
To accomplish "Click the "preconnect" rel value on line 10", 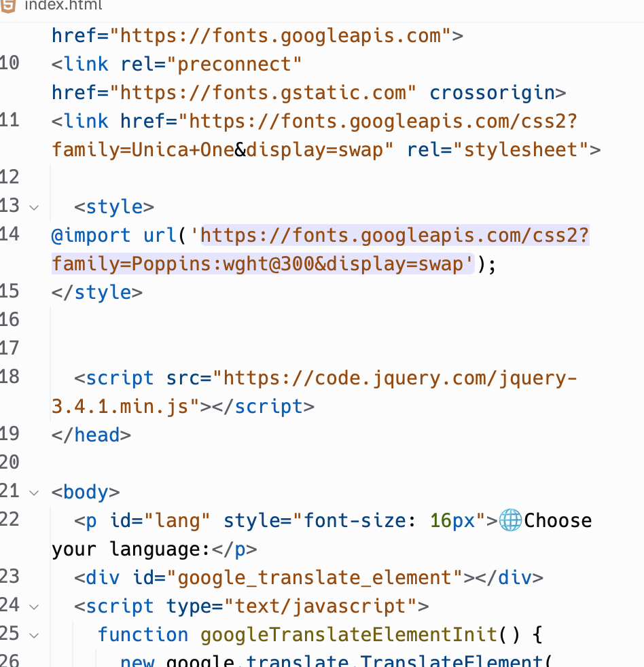I will pyautogui.click(x=234, y=65).
